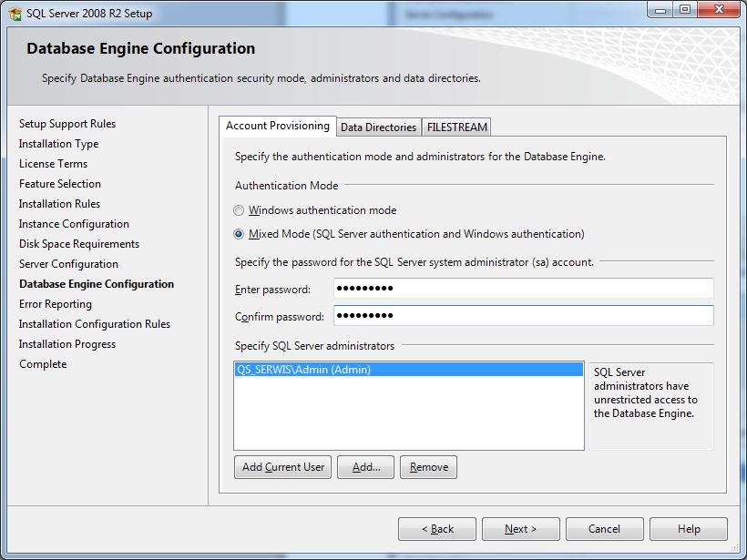Click Disk Space Requirements step

point(79,244)
